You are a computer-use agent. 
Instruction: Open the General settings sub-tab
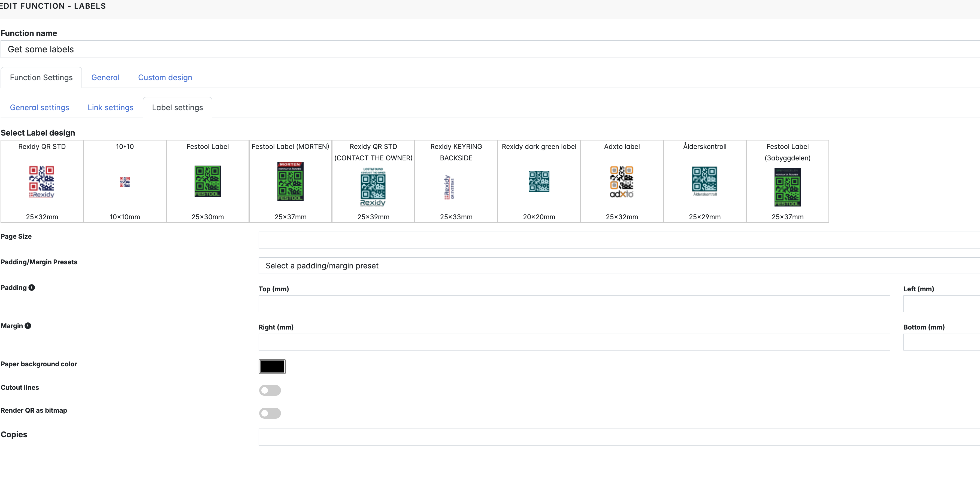40,107
